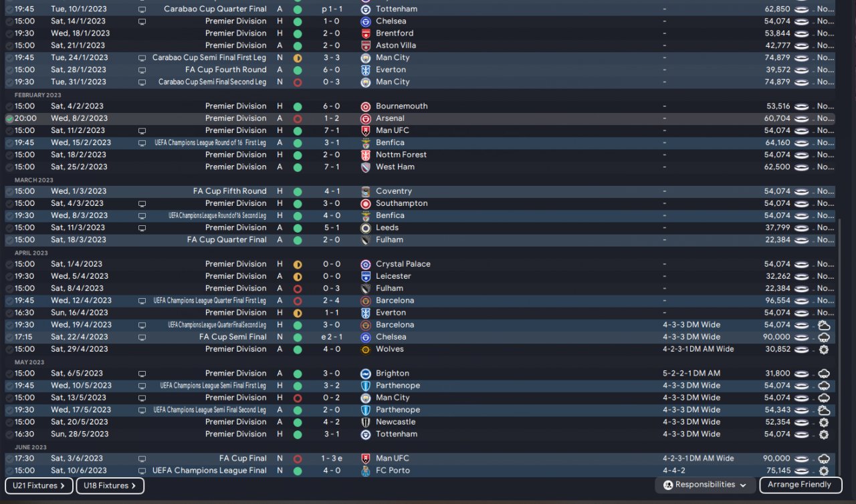This screenshot has width=856, height=504.
Task: Tick the row checkbox for Bournemouth 4/2/2023
Action: point(9,107)
